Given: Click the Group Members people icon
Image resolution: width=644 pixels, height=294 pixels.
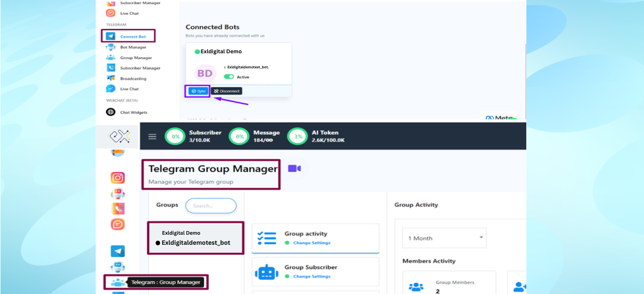Looking at the screenshot, I should (416, 287).
